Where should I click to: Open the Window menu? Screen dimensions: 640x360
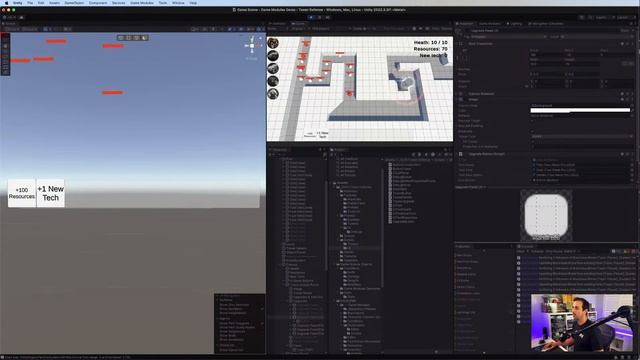click(178, 3)
